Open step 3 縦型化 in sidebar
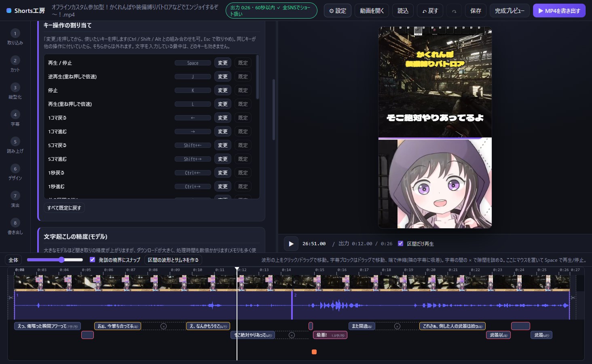 point(15,91)
